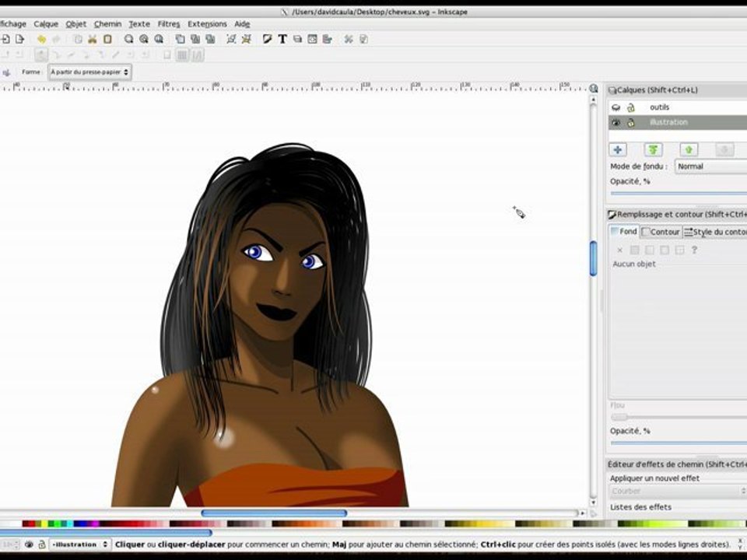This screenshot has width=747, height=560.
Task: Open the Fill and Stroke dialog icon
Action: pyautogui.click(x=267, y=39)
